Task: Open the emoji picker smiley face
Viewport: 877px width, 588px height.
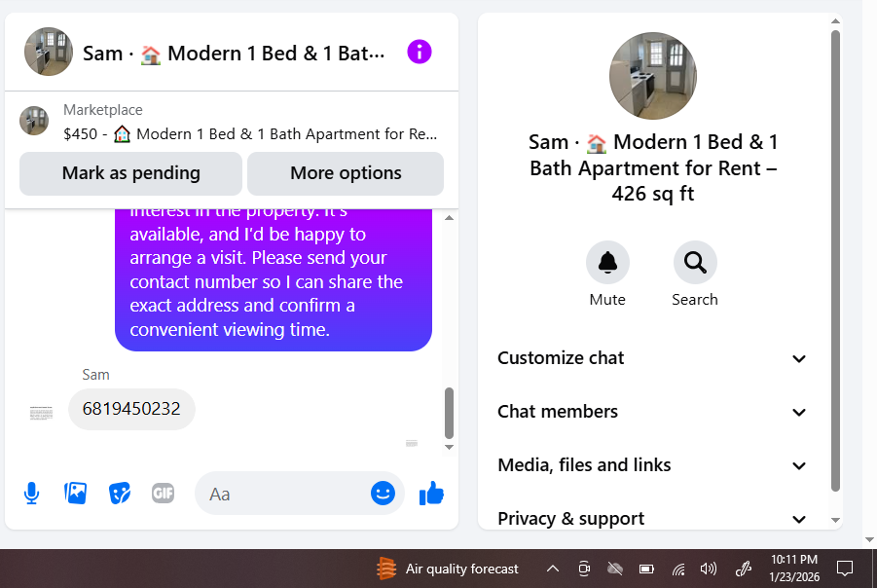Action: [x=383, y=493]
